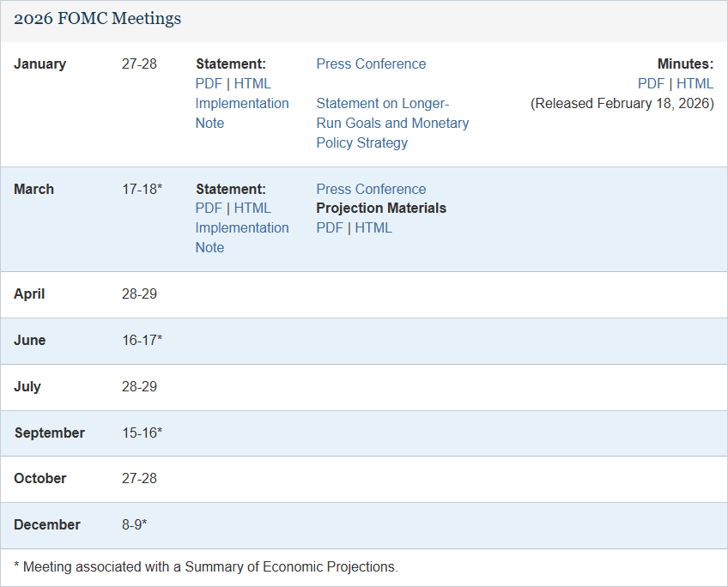Click the Summary of Economic Projections footnote
728x587 pixels.
click(206, 567)
